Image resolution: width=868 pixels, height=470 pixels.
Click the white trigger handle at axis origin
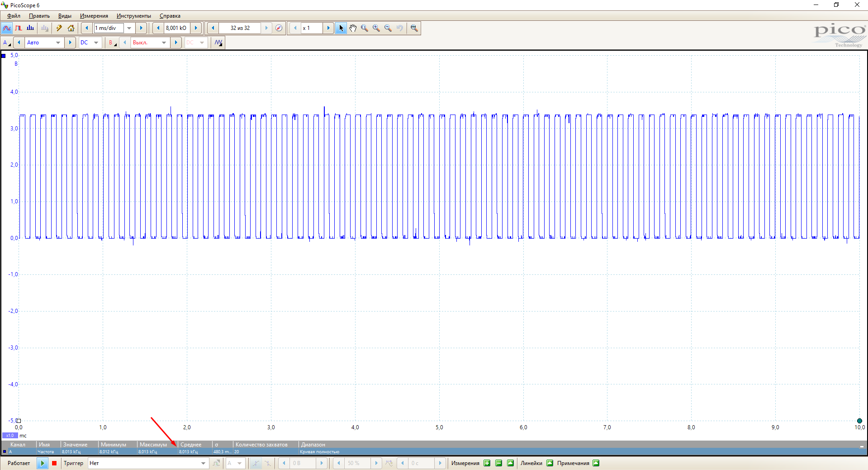pos(19,421)
